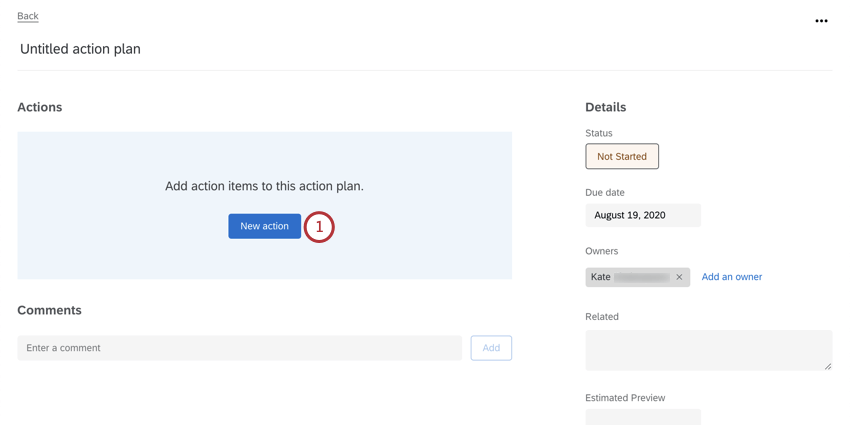This screenshot has height=425, width=850.
Task: Click the Details section heading
Action: [x=606, y=107]
